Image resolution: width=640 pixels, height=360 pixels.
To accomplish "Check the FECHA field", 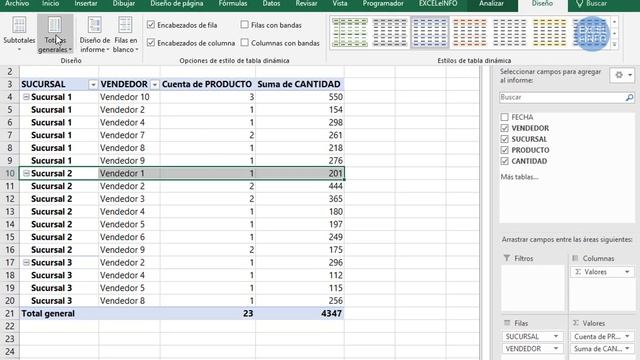I will point(504,117).
